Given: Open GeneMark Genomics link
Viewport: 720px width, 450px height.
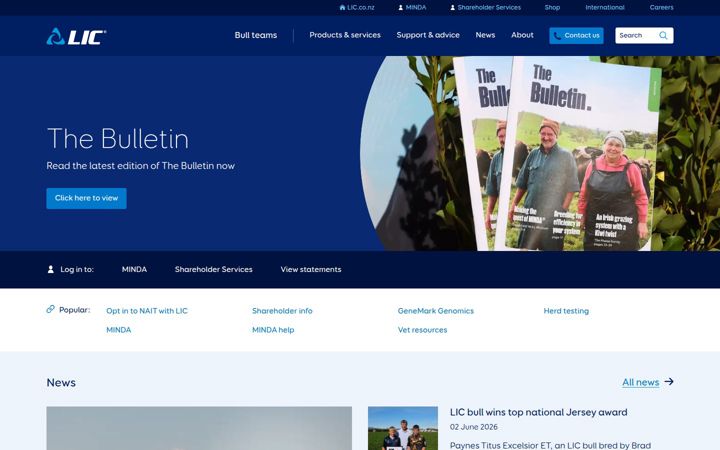Looking at the screenshot, I should coord(435,311).
